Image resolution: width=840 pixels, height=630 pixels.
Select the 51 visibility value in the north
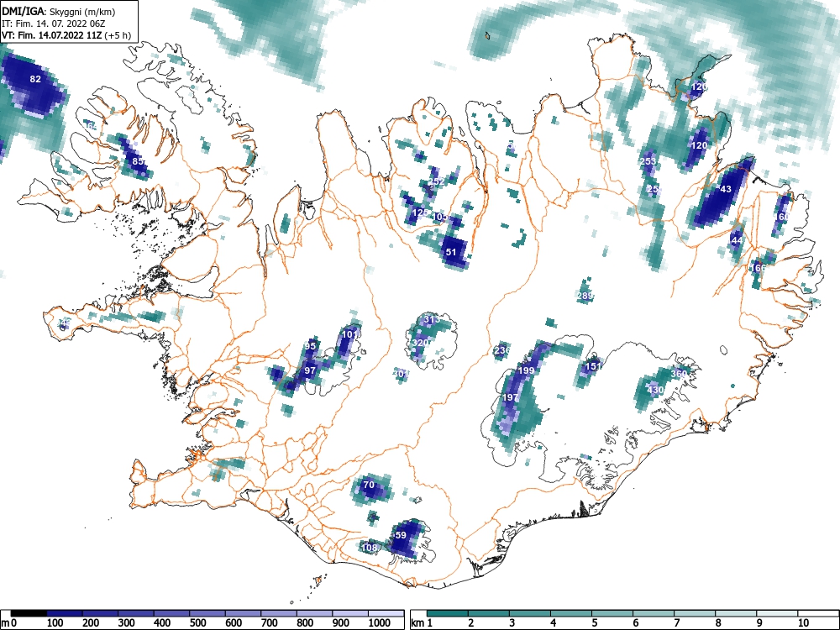451,252
